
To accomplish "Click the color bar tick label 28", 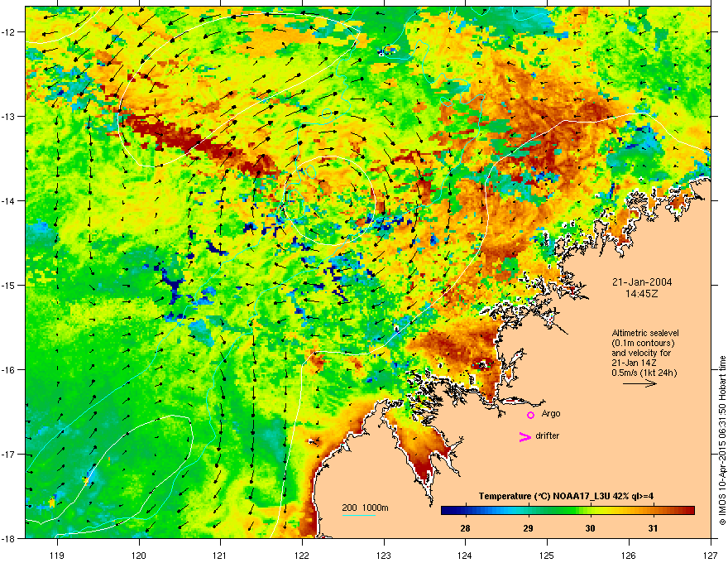I will click(x=465, y=528).
